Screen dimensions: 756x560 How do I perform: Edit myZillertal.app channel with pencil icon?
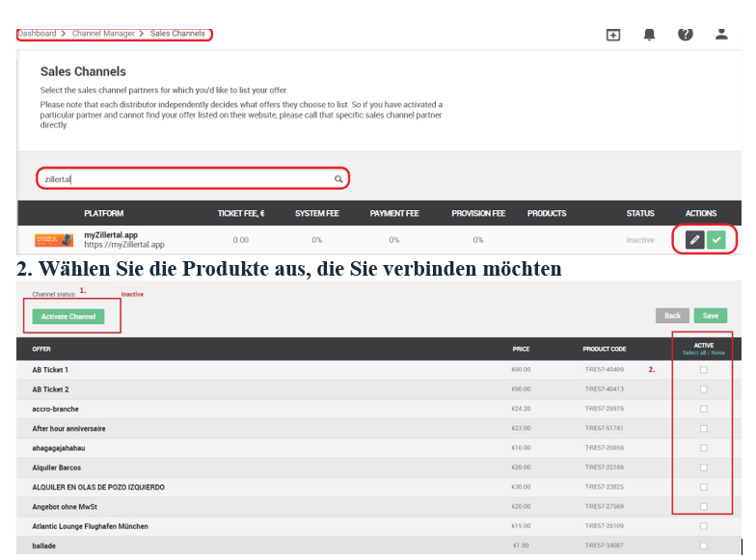(x=694, y=239)
